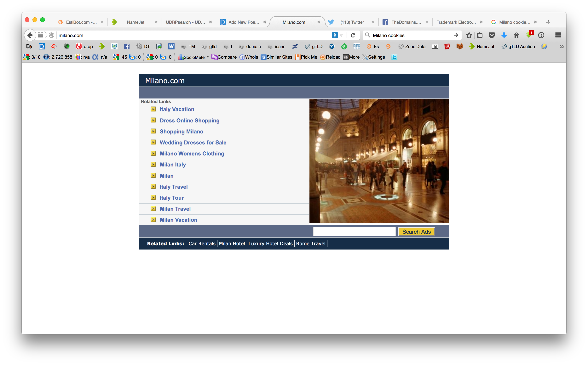Open dropdown arrow beside blue info icon
Viewport: 588px width, 365px height.
click(x=341, y=35)
